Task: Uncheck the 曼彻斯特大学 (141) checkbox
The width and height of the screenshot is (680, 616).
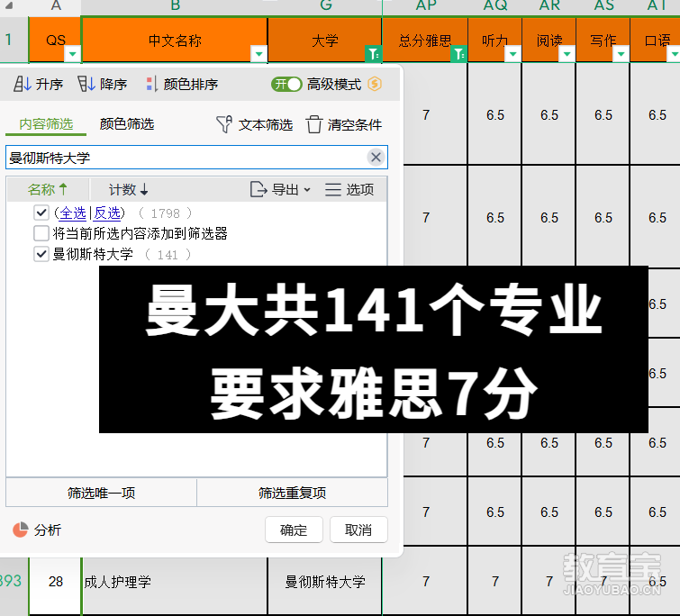Action: (x=41, y=254)
